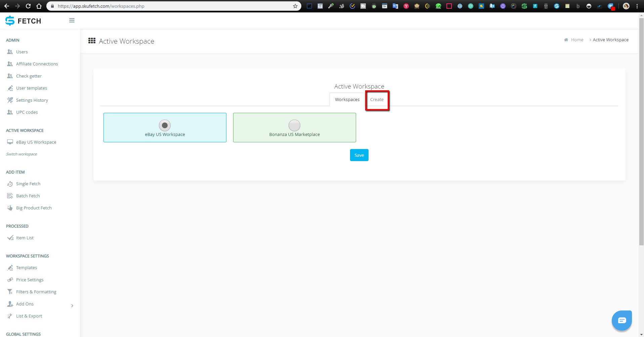
Task: Click Active Workspace grid heading icon
Action: 92,41
